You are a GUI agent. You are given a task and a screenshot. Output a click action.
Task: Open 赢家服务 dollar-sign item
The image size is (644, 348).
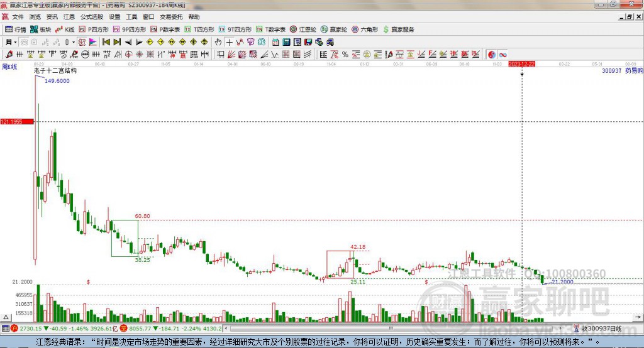tap(399, 30)
